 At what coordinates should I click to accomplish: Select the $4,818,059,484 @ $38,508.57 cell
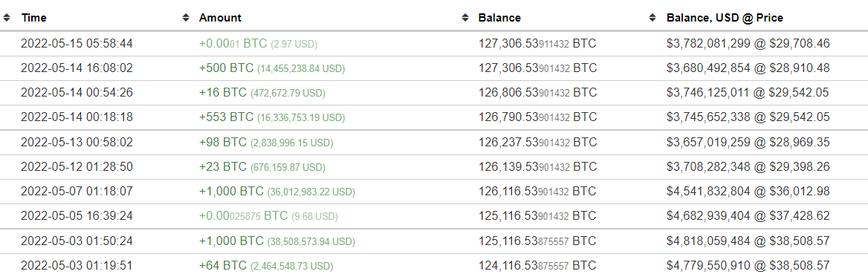pos(748,241)
